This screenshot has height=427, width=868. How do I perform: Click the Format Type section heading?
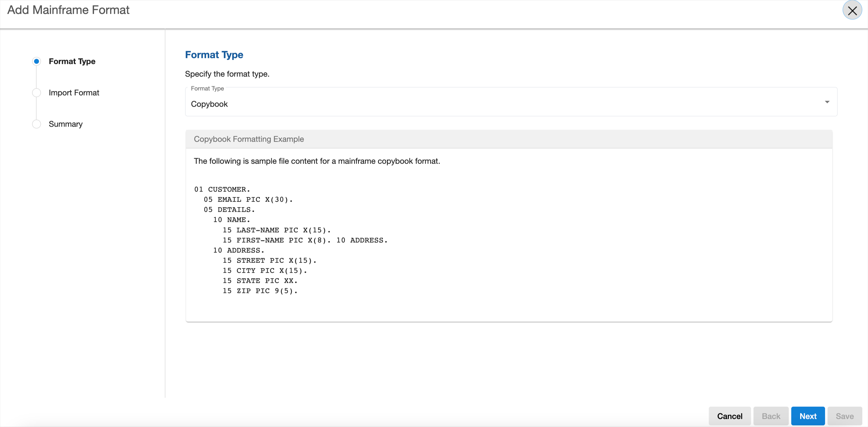pos(214,55)
